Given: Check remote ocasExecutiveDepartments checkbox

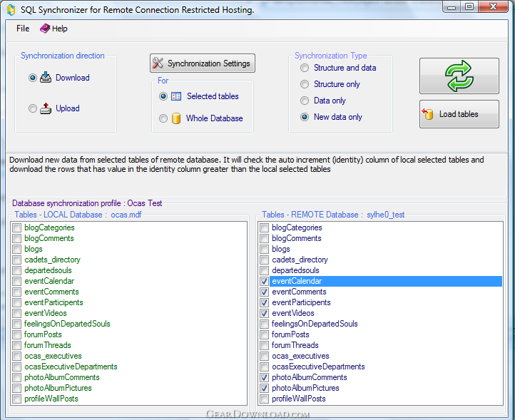Looking at the screenshot, I should pos(264,367).
